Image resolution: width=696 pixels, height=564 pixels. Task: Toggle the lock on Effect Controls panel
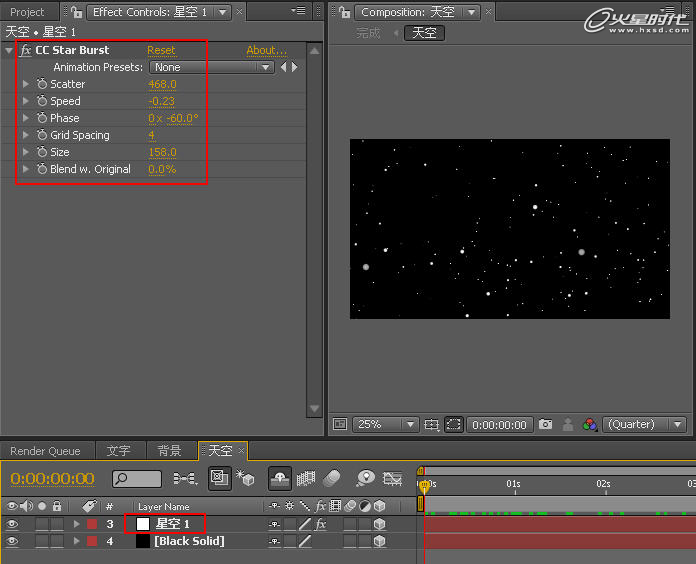click(x=76, y=12)
